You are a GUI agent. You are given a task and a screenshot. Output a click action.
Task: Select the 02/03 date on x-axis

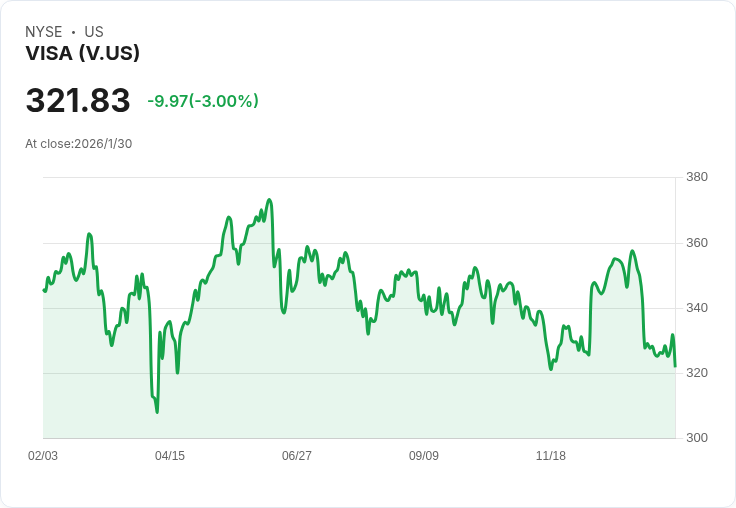[x=43, y=456]
